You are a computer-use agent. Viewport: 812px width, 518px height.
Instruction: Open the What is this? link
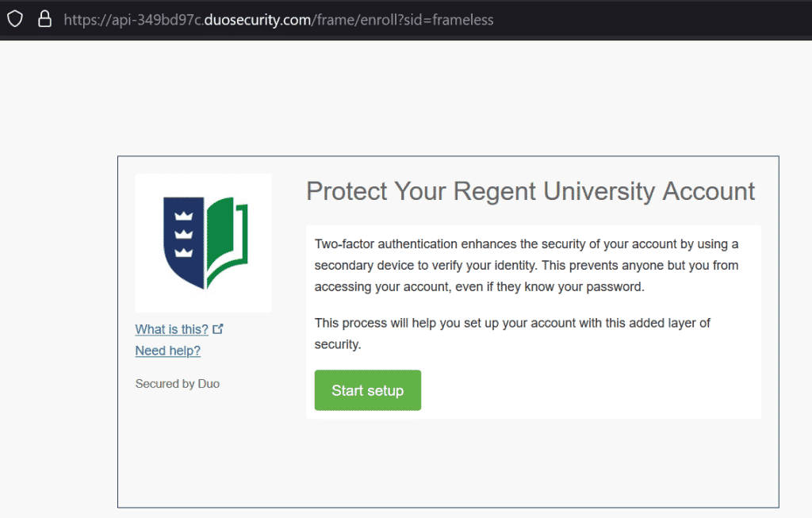[x=171, y=329]
